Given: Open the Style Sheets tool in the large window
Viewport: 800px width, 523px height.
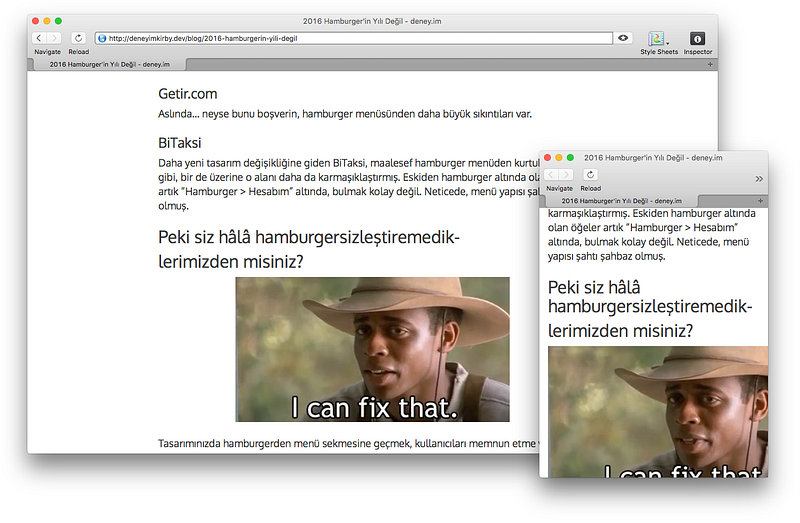Looking at the screenshot, I should [656, 38].
